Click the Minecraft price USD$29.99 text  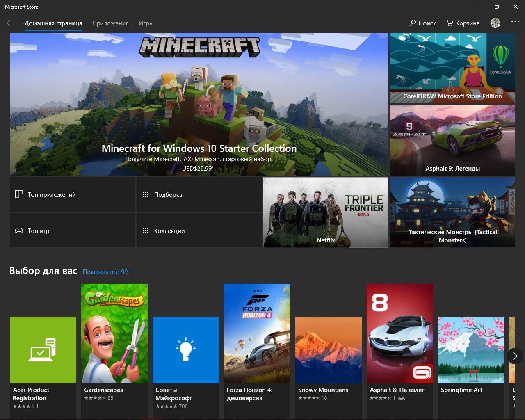tap(198, 168)
